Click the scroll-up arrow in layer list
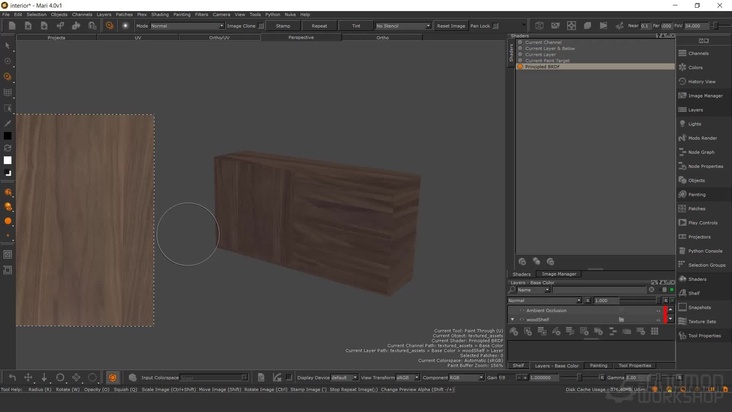 [x=671, y=310]
